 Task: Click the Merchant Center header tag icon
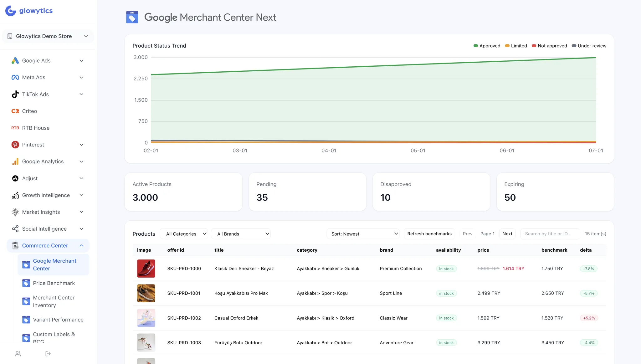132,17
